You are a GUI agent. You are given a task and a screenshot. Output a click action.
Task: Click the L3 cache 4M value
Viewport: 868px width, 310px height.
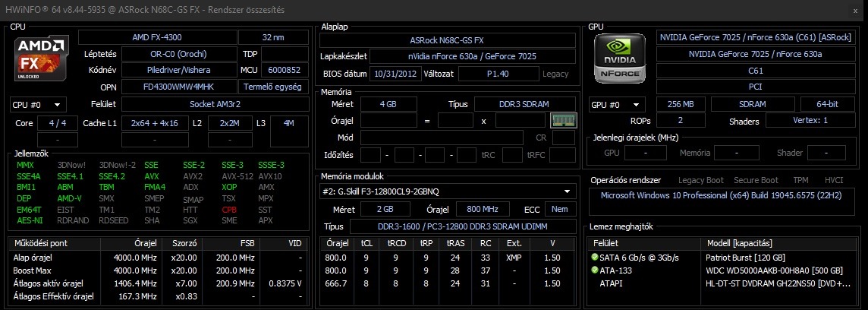pos(289,123)
